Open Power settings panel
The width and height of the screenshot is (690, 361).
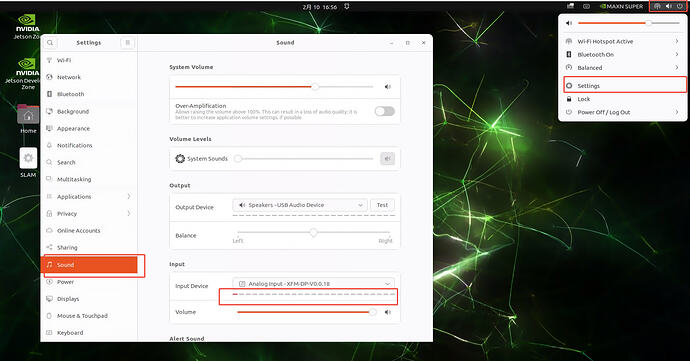89,282
